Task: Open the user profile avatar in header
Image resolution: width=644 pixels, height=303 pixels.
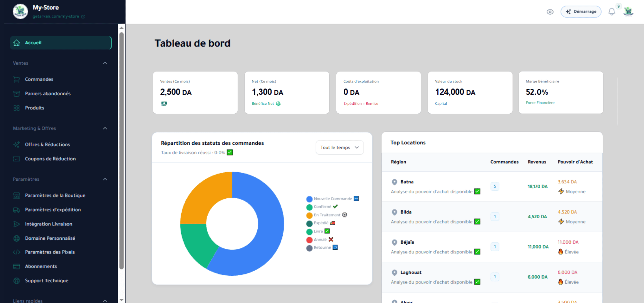Action: tap(628, 12)
